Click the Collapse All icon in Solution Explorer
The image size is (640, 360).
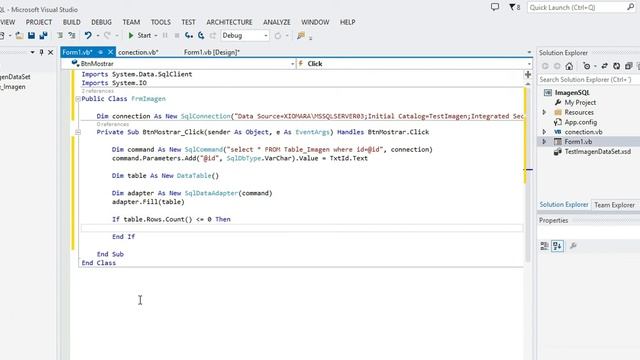click(628, 66)
